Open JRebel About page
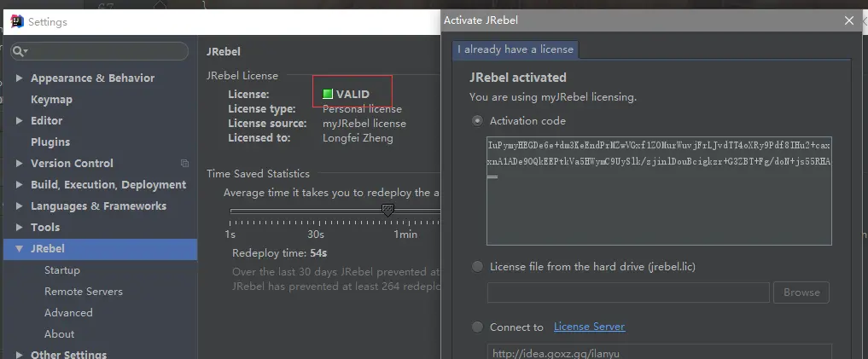The image size is (868, 359). [x=59, y=334]
